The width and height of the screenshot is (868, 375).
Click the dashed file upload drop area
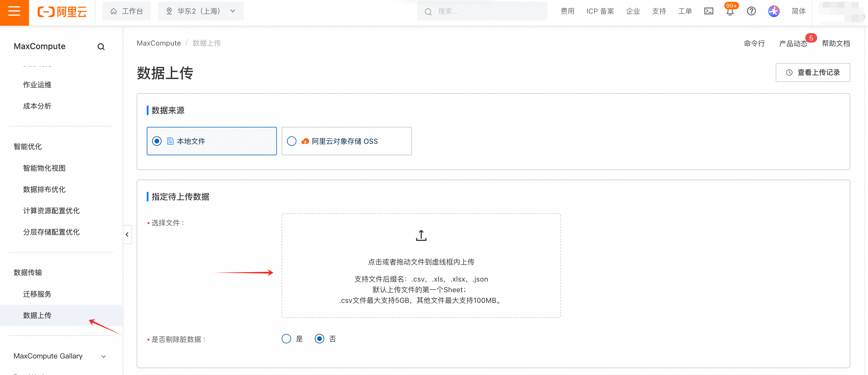tap(421, 266)
